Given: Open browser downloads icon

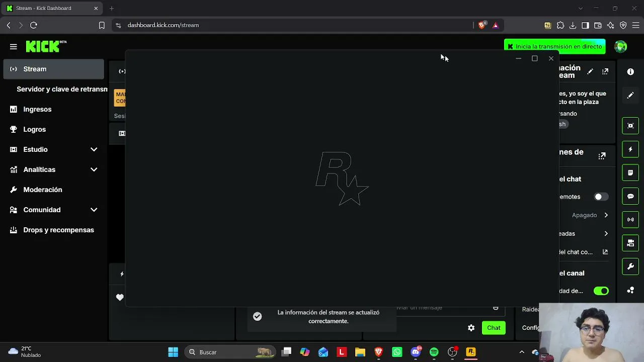Looking at the screenshot, I should [x=573, y=25].
